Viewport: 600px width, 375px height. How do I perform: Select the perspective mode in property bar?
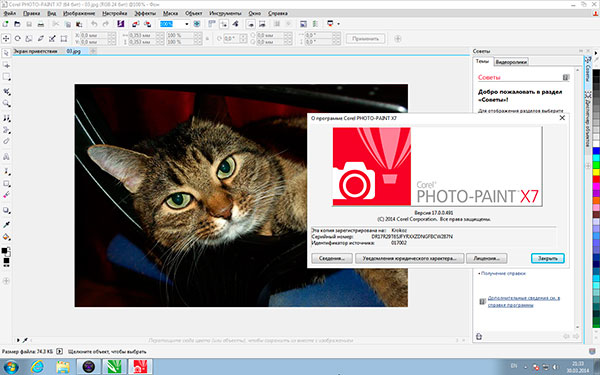coord(64,39)
